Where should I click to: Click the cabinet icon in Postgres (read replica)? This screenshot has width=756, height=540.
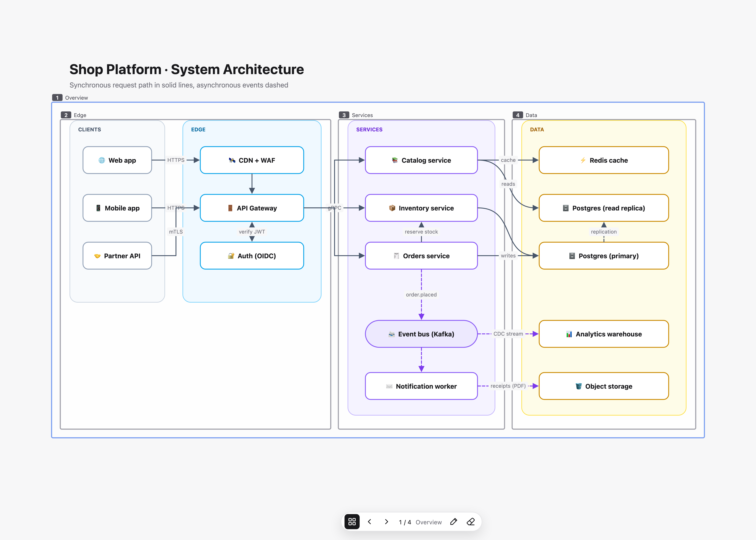[x=566, y=208]
